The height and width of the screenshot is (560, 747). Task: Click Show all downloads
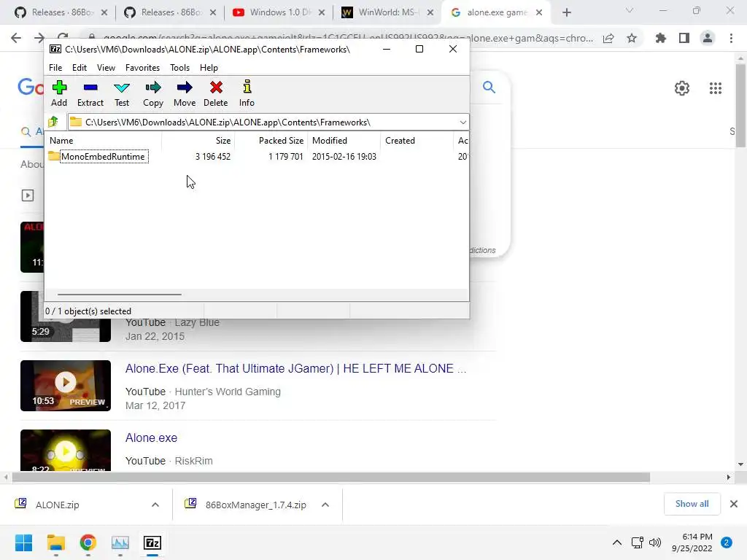(x=692, y=504)
